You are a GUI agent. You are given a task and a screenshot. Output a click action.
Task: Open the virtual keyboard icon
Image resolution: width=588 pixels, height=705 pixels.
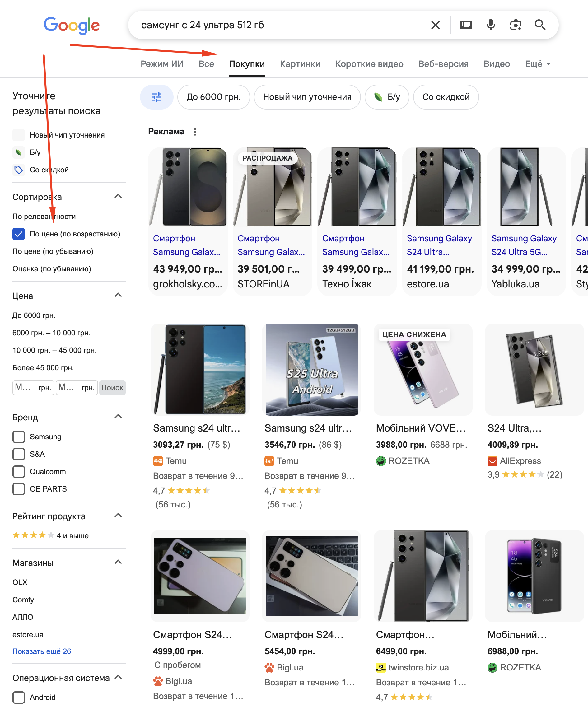[466, 25]
